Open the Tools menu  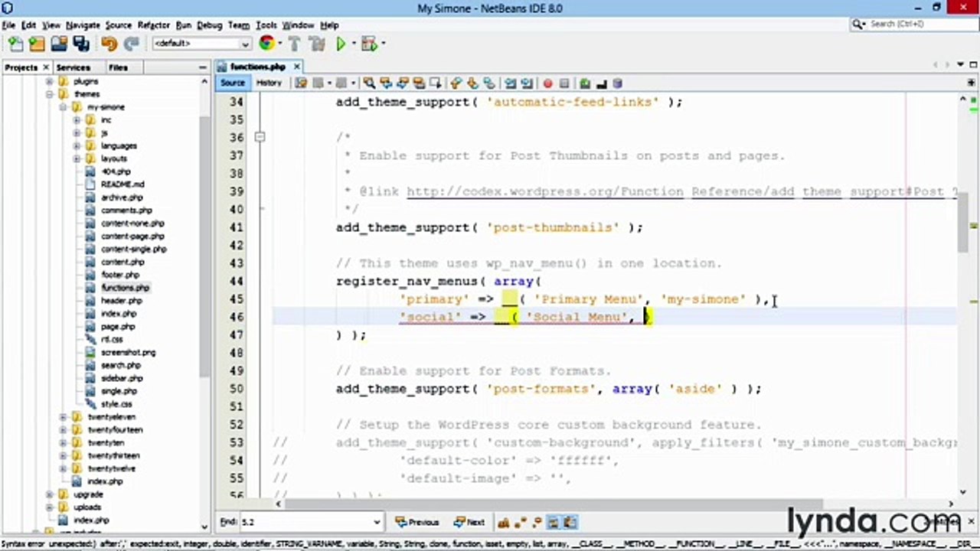[266, 25]
